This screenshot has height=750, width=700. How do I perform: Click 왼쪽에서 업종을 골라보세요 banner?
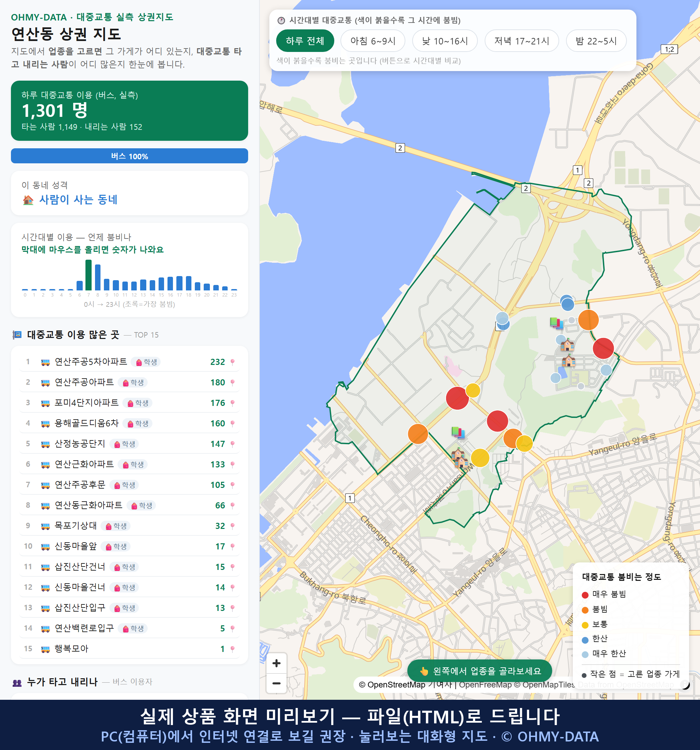pos(479,671)
